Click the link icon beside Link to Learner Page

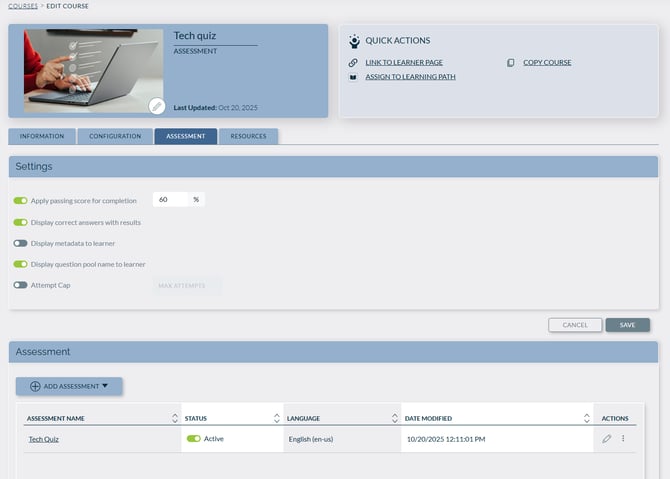pos(353,62)
